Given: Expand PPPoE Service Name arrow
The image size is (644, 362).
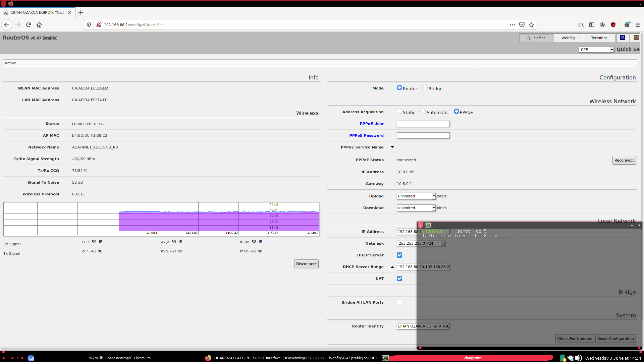Looking at the screenshot, I should click(392, 147).
